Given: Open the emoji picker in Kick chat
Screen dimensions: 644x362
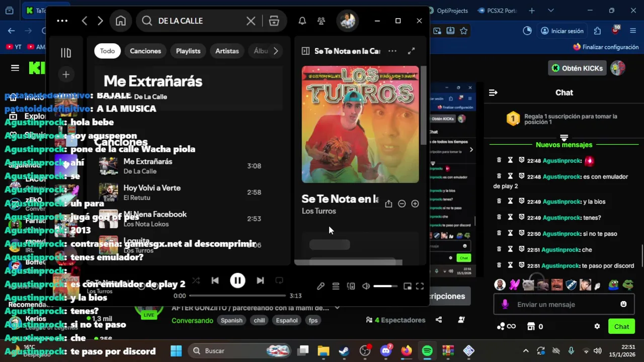Looking at the screenshot, I should coord(623,304).
